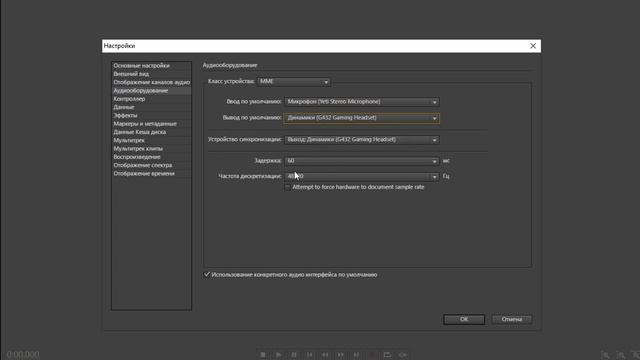Select 'Аудиооборудование' category

[151, 91]
